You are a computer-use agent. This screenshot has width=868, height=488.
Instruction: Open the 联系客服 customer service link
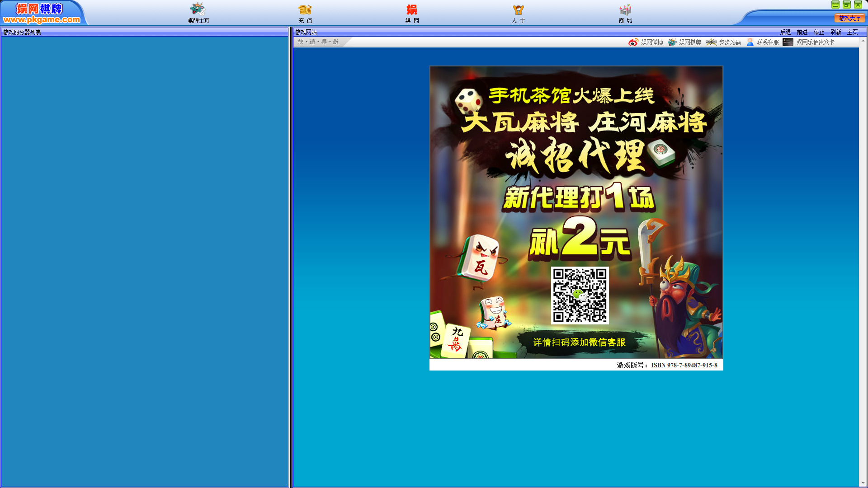click(768, 42)
